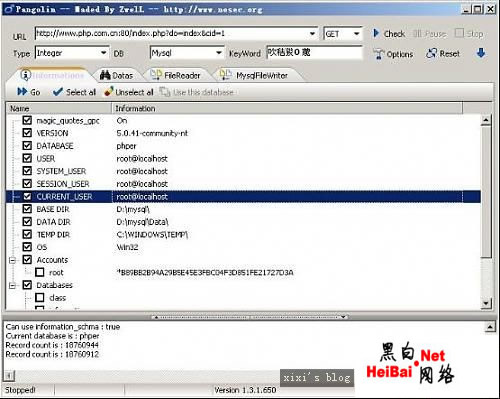
Task: Click the info list scroll down arrow
Action: 486,303
